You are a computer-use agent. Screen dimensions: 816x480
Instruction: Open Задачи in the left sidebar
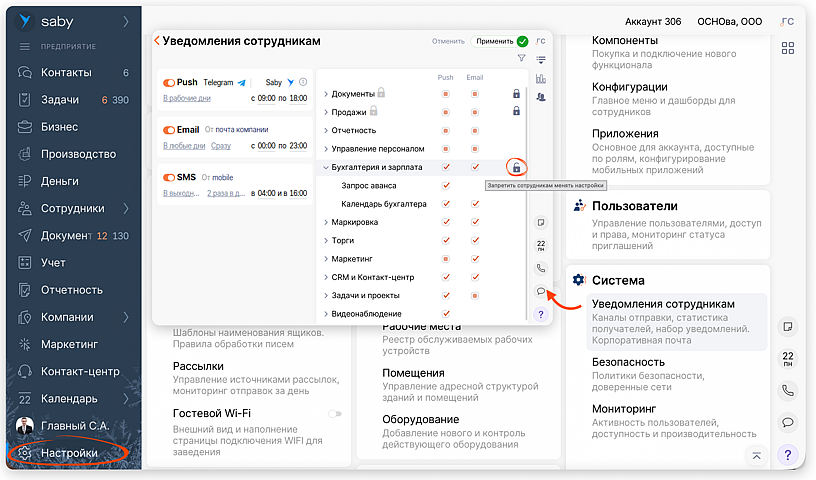[x=60, y=100]
